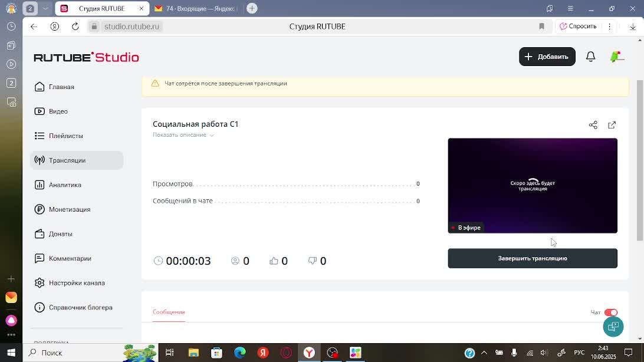Open the support chat bubble
The width and height of the screenshot is (644, 362).
point(613,327)
